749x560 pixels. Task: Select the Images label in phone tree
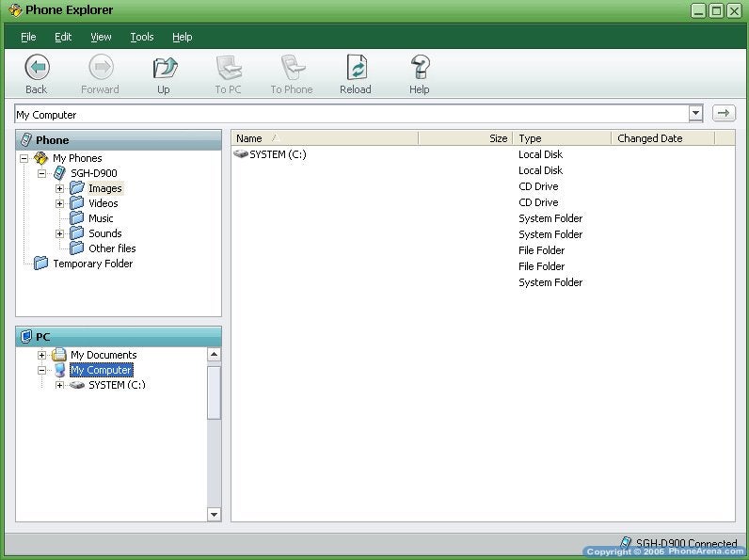(105, 188)
